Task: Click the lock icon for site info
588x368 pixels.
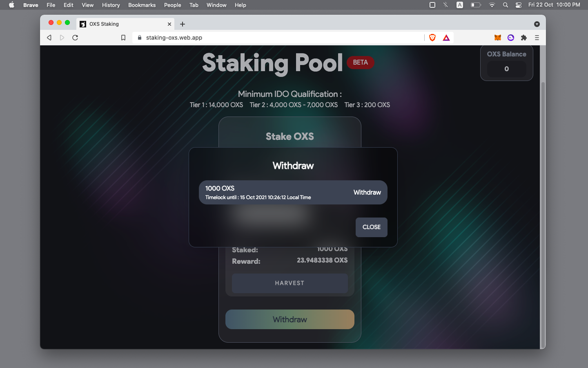Action: (x=140, y=38)
